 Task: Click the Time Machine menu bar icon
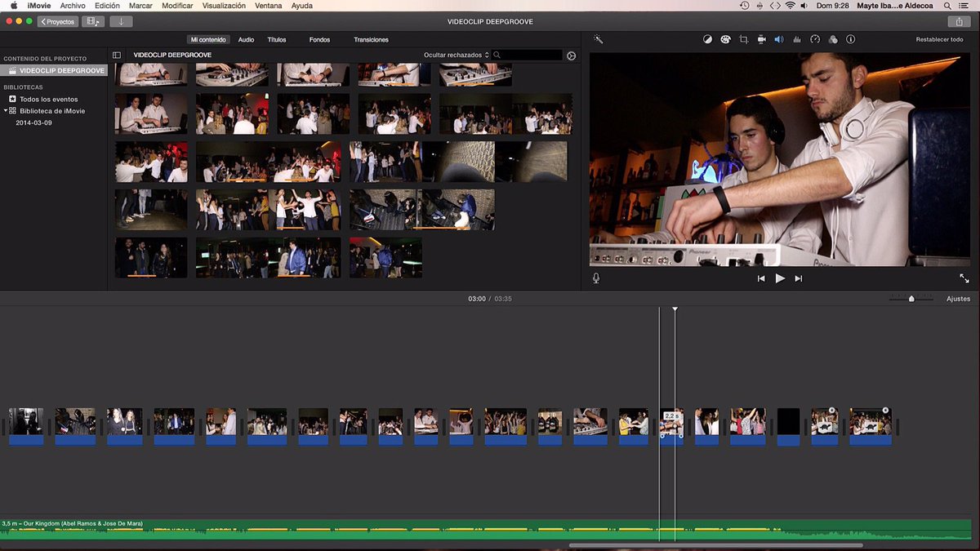(x=744, y=6)
